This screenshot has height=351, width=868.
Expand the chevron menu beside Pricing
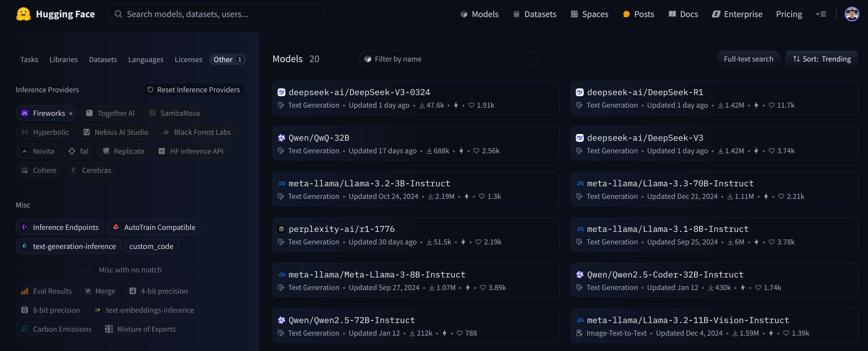click(x=821, y=14)
